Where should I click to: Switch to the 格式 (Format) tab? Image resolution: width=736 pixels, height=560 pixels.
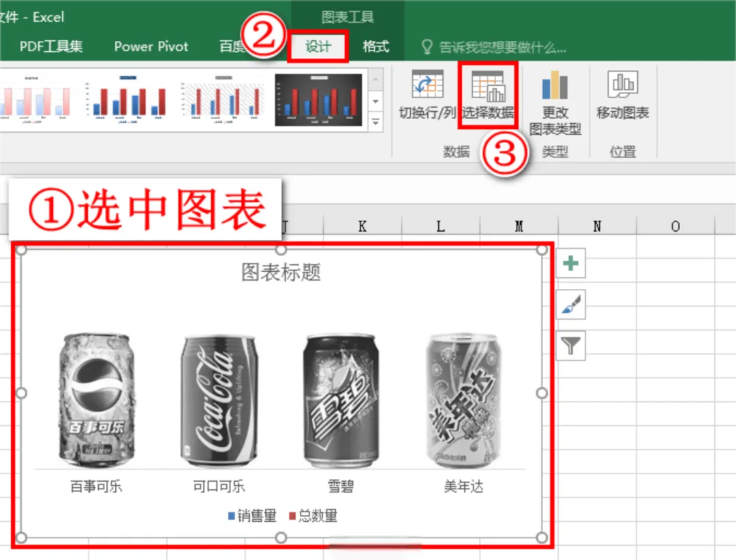pyautogui.click(x=375, y=46)
